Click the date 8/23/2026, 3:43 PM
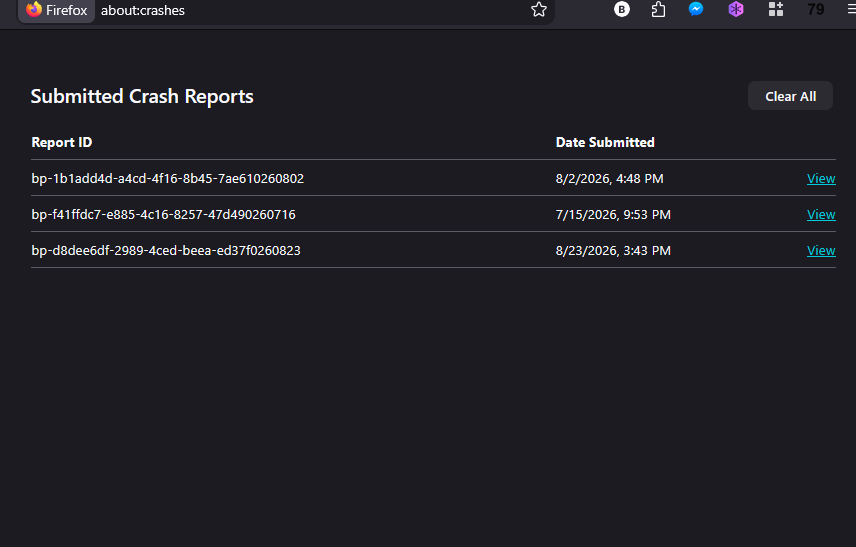 pyautogui.click(x=613, y=251)
